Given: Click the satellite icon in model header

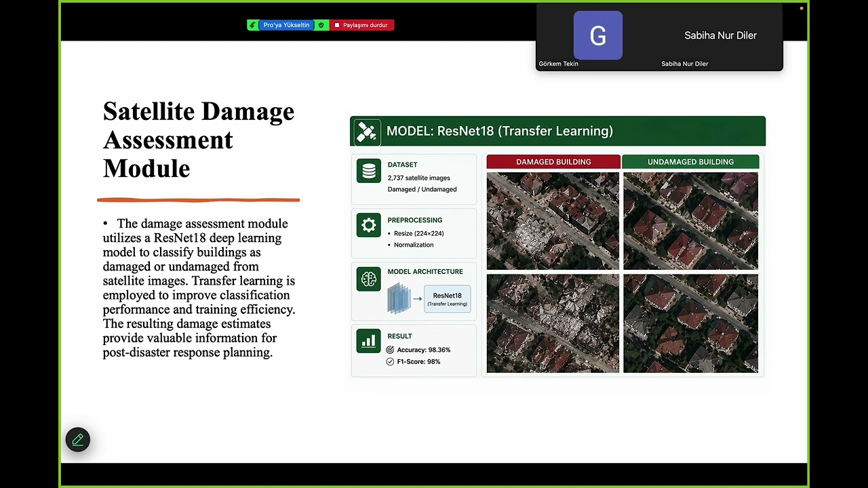Looking at the screenshot, I should coord(367,131).
